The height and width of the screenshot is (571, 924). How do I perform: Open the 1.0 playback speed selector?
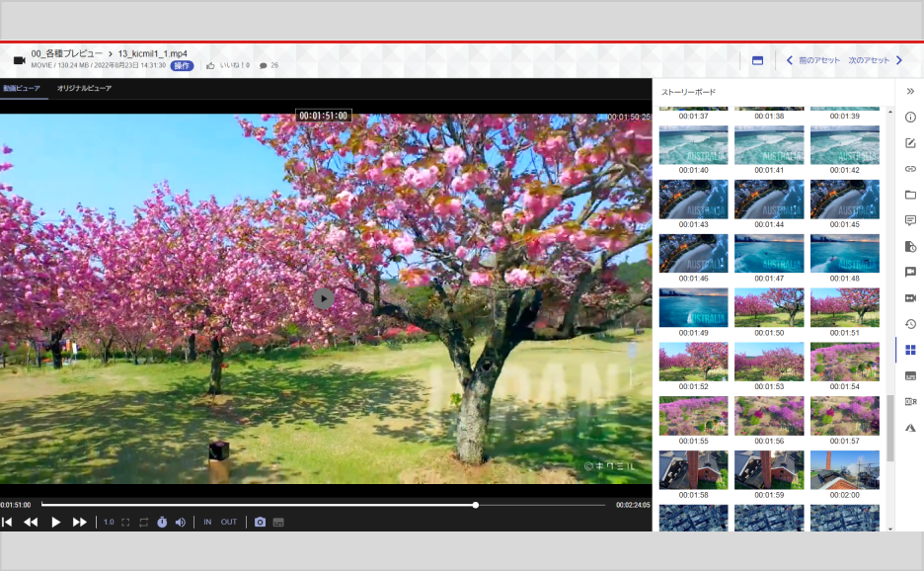pyautogui.click(x=109, y=522)
